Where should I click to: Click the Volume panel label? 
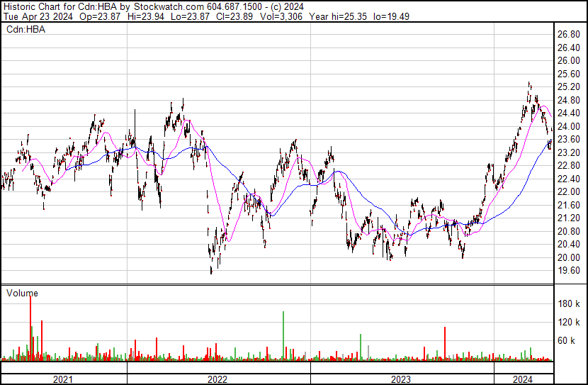(22, 293)
